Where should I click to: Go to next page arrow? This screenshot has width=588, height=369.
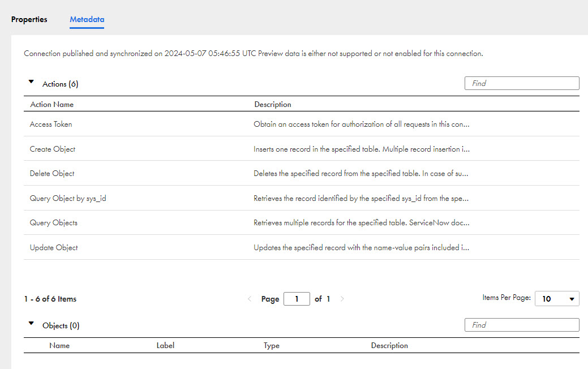[x=342, y=299]
